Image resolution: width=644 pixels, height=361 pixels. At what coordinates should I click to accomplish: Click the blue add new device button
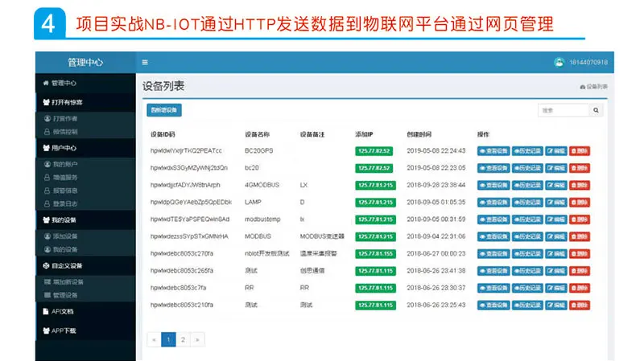coord(164,110)
